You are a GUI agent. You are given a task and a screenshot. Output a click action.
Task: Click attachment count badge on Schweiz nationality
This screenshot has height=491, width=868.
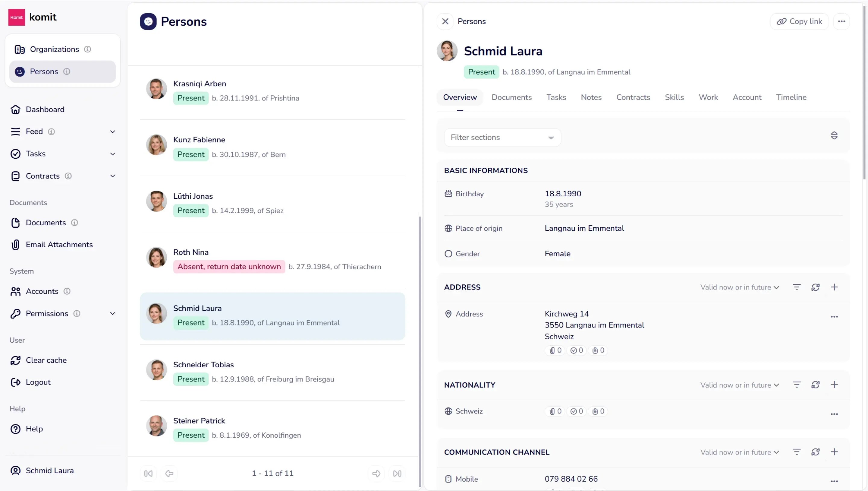pos(555,411)
